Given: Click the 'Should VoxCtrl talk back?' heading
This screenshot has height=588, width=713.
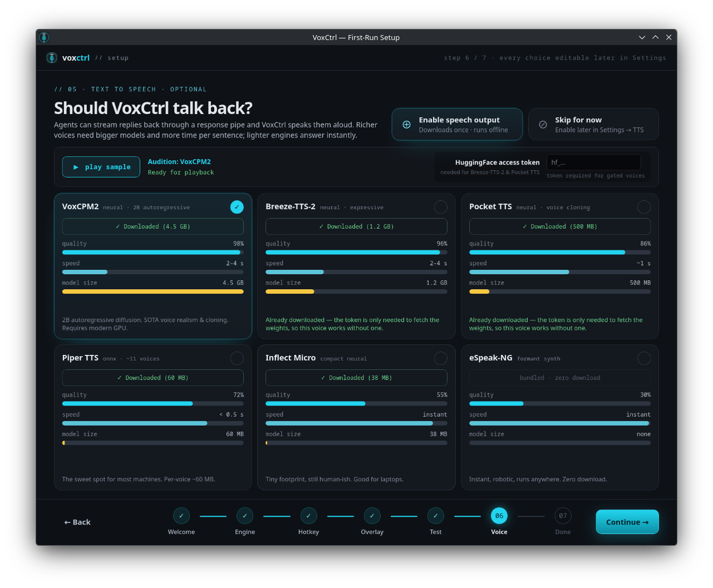Looking at the screenshot, I should click(x=153, y=108).
